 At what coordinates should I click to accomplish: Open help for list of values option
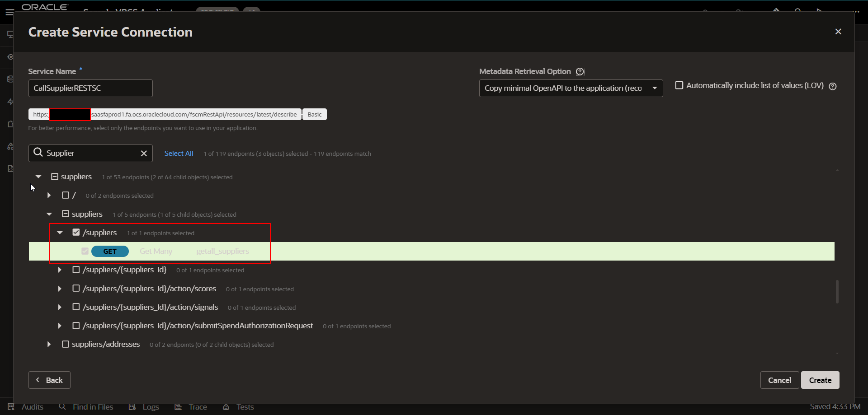click(833, 86)
